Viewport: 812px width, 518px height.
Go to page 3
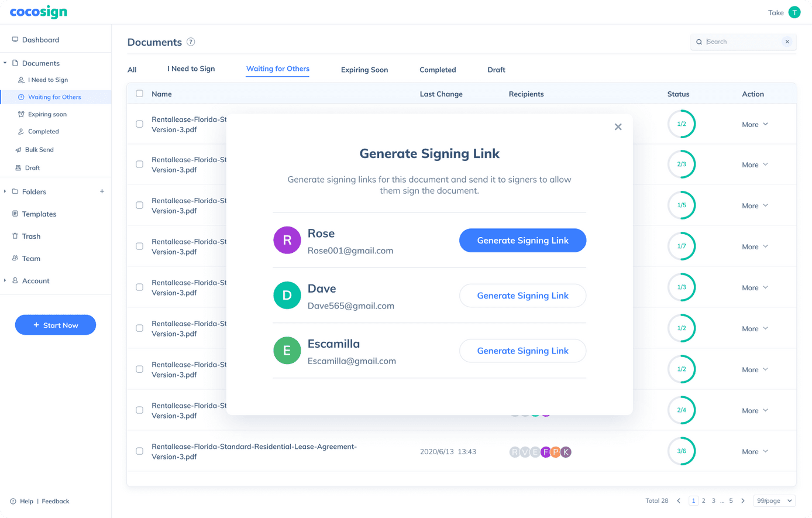click(x=713, y=501)
